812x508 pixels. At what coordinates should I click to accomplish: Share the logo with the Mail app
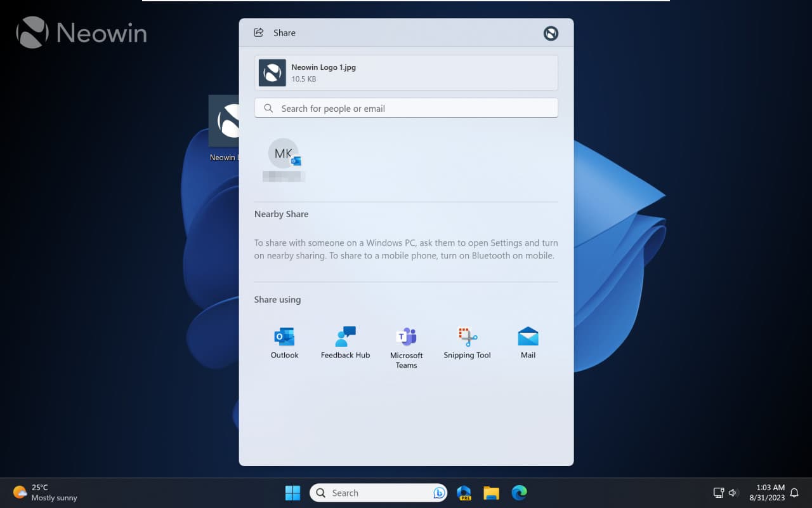528,341
